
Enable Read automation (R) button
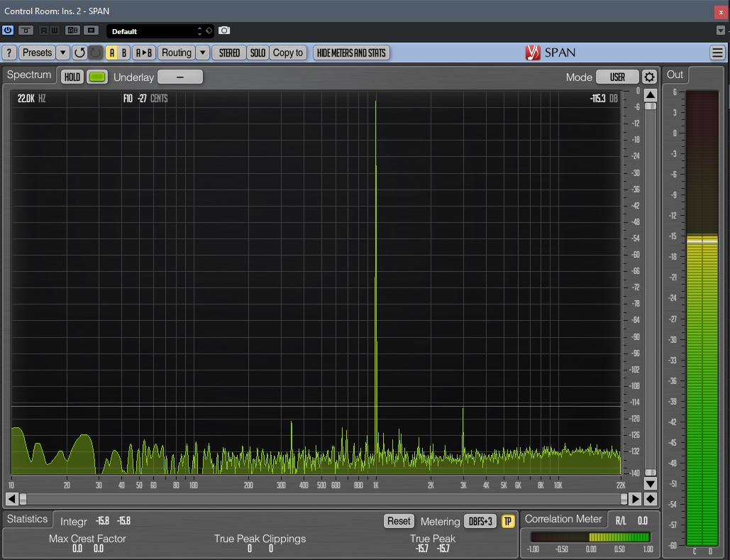click(43, 31)
